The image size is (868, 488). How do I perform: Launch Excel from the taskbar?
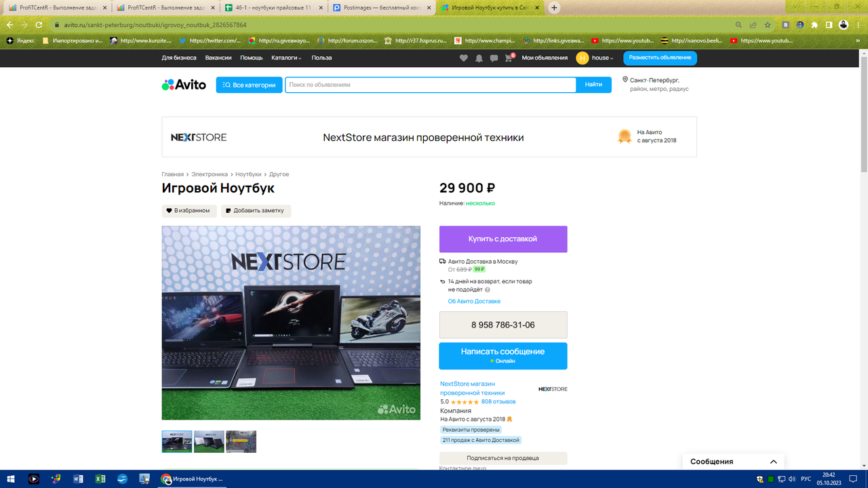coord(100,479)
